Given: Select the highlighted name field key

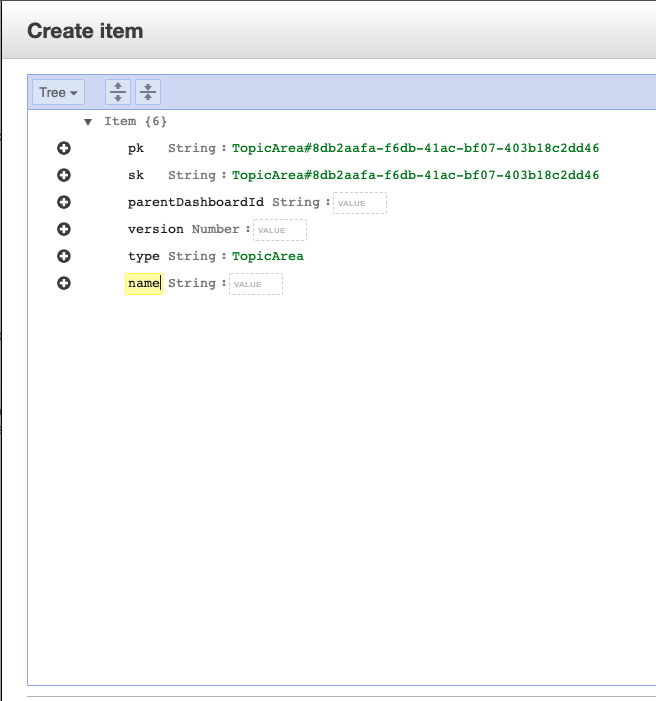Looking at the screenshot, I should click(x=144, y=283).
